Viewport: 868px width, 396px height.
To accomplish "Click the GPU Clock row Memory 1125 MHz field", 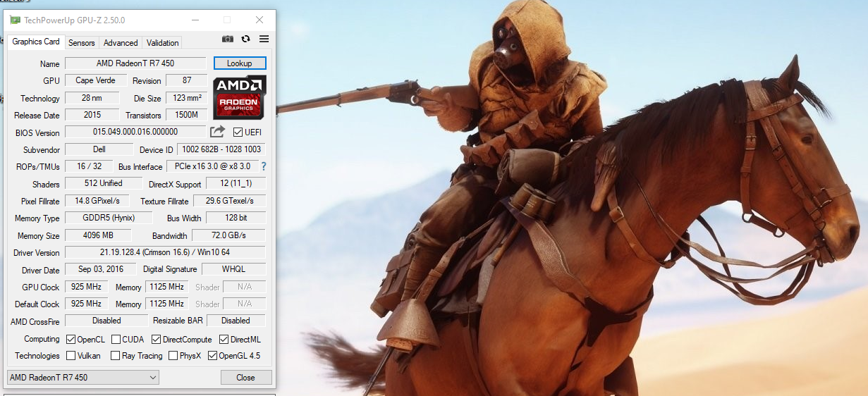I will 166,287.
